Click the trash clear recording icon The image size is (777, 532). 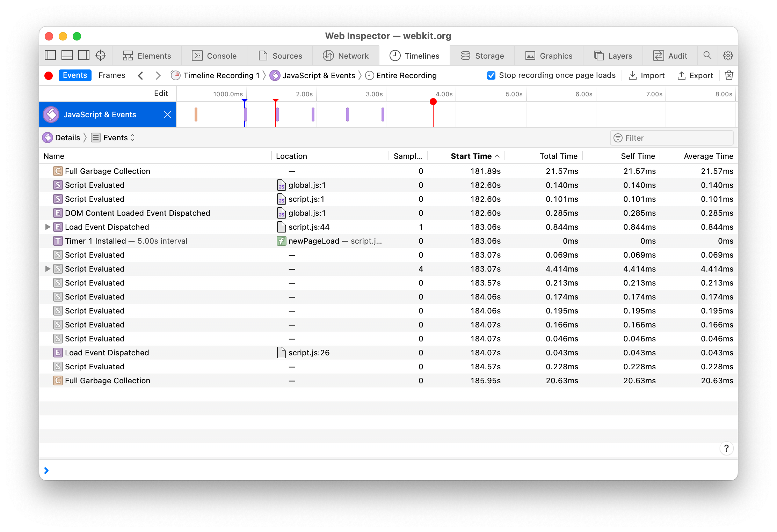pyautogui.click(x=729, y=75)
